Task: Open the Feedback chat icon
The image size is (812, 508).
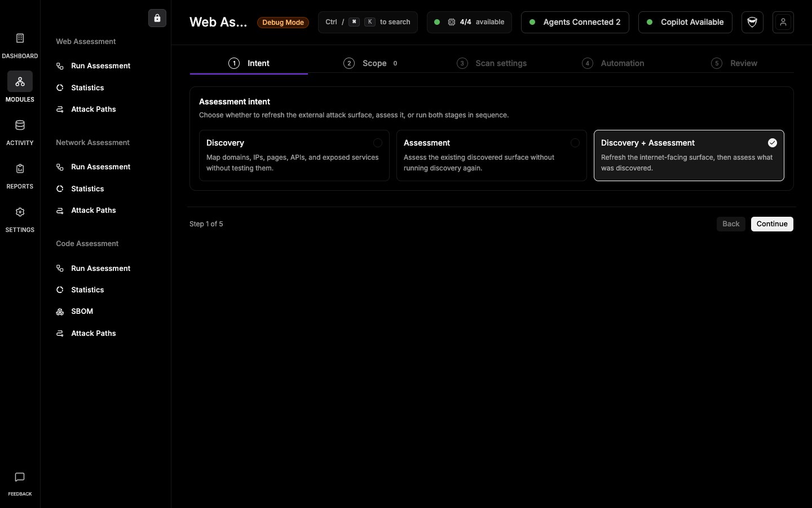Action: (x=20, y=477)
